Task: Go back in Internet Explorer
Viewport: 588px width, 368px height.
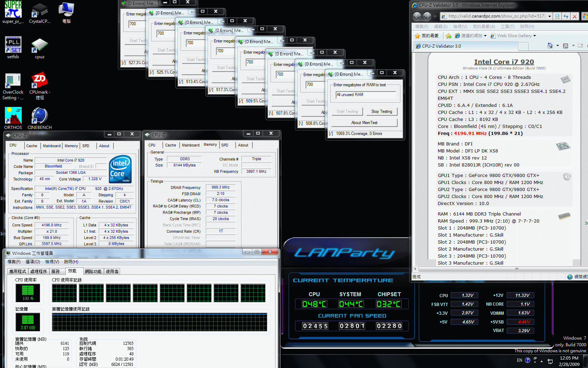Action: 417,16
